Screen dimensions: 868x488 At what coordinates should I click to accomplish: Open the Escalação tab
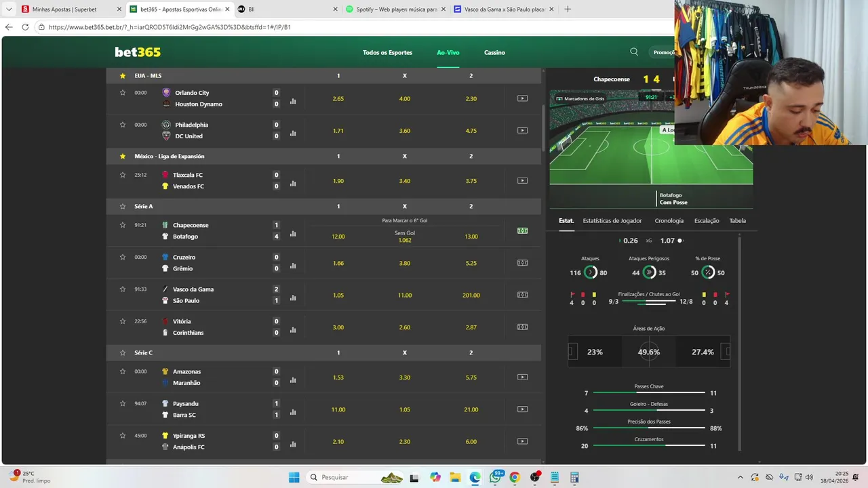coord(707,220)
